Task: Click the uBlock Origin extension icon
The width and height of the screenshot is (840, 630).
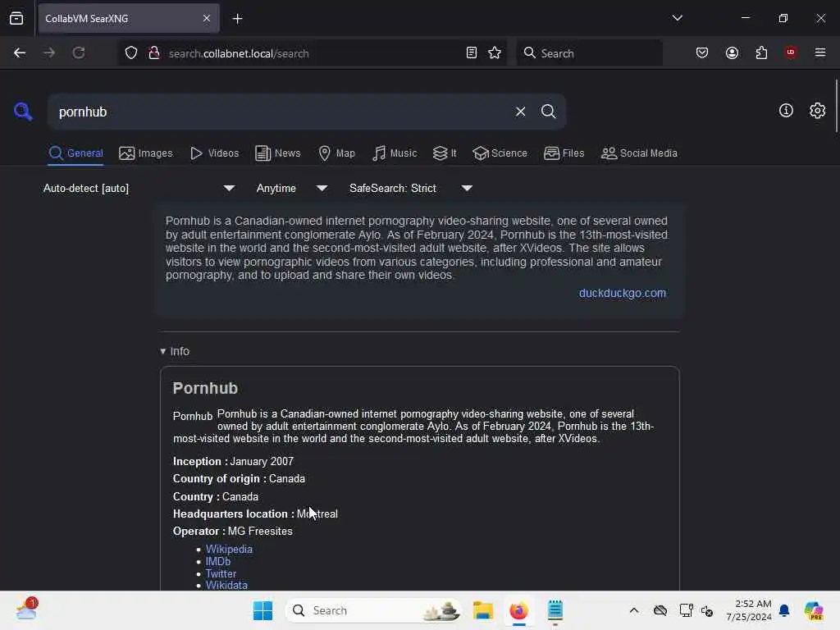Action: click(791, 52)
